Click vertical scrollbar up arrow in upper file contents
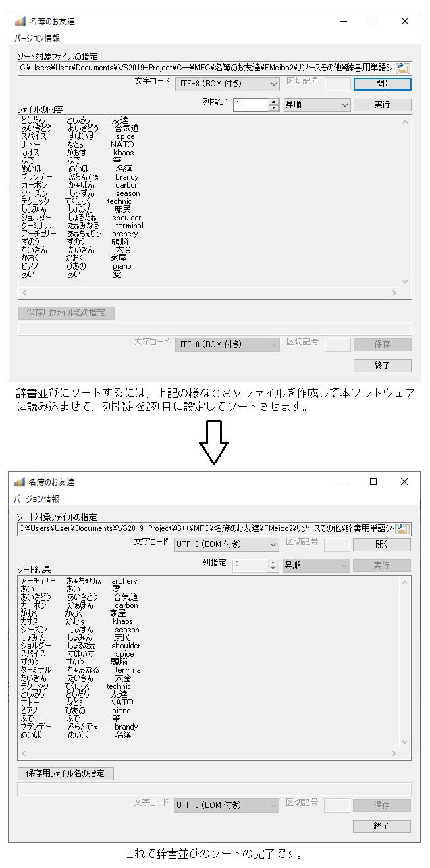 (x=406, y=121)
